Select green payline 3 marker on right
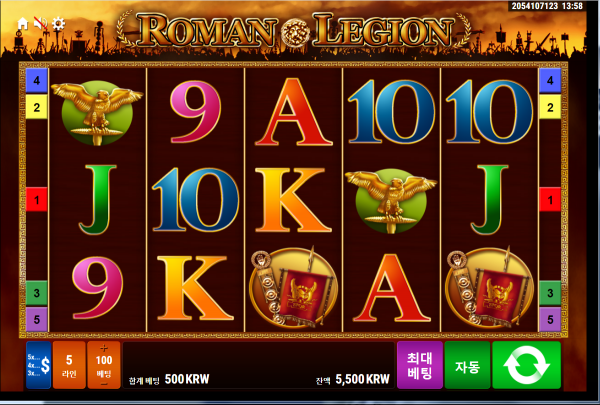The width and height of the screenshot is (600, 405). pyautogui.click(x=550, y=293)
